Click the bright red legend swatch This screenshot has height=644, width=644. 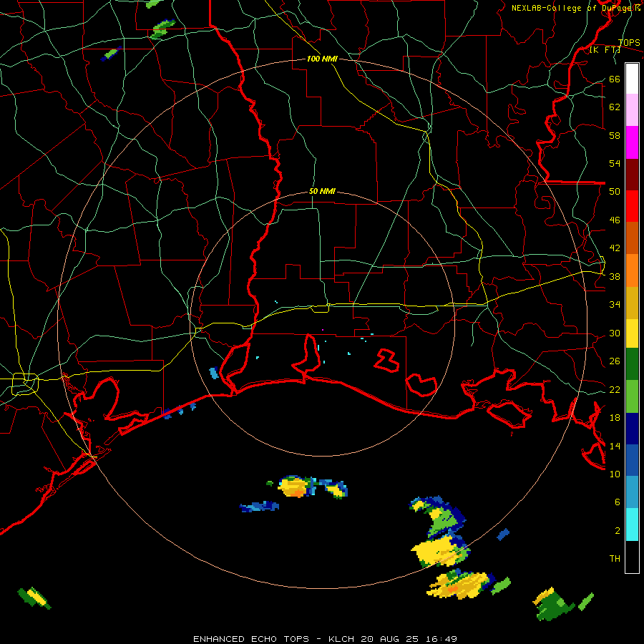[632, 206]
